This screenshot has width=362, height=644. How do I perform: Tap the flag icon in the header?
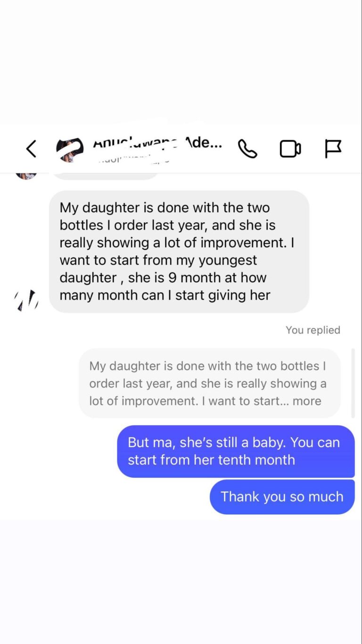(x=333, y=149)
